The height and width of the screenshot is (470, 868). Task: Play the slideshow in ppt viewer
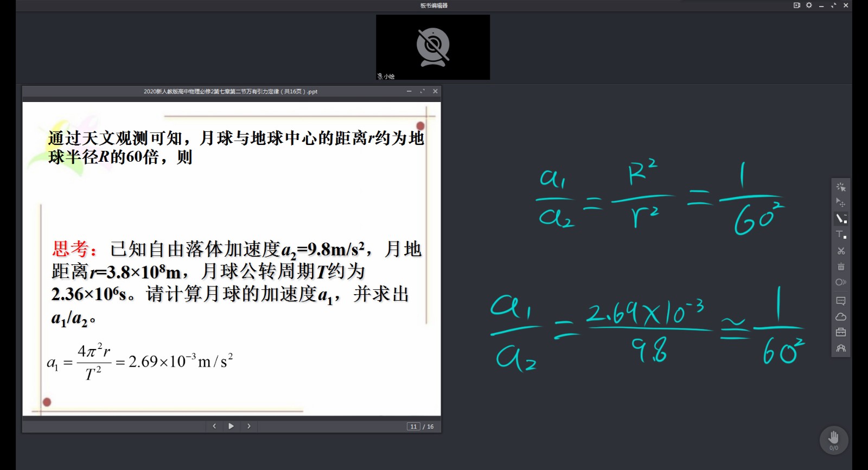[231, 426]
